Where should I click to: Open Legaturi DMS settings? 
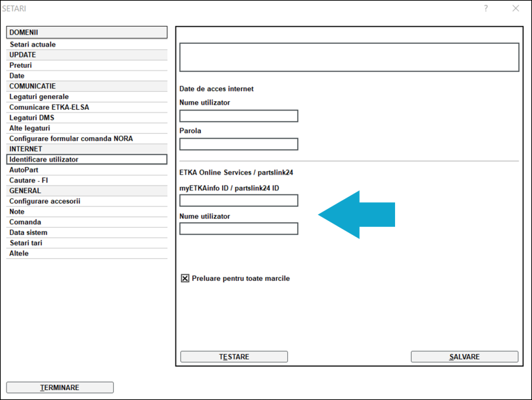click(x=32, y=118)
